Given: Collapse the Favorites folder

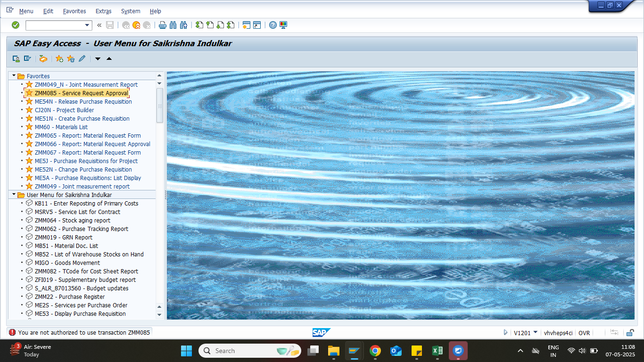Looking at the screenshot, I should [x=14, y=76].
